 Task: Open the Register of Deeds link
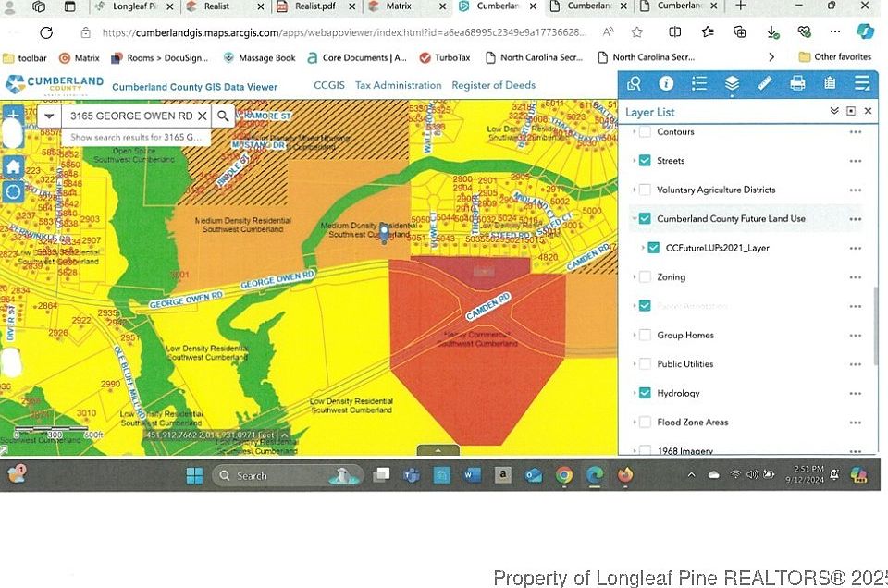493,85
